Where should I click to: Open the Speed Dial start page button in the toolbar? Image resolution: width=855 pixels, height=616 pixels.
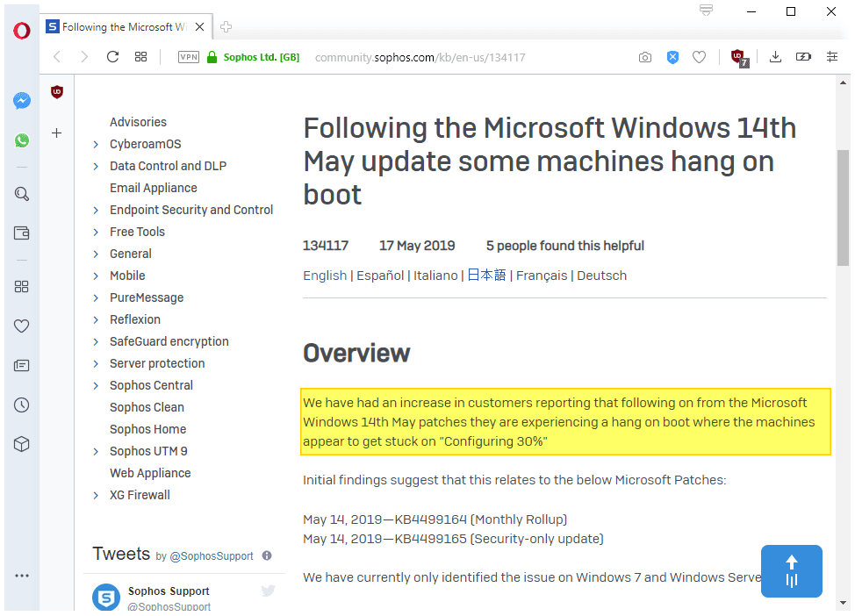pos(140,57)
